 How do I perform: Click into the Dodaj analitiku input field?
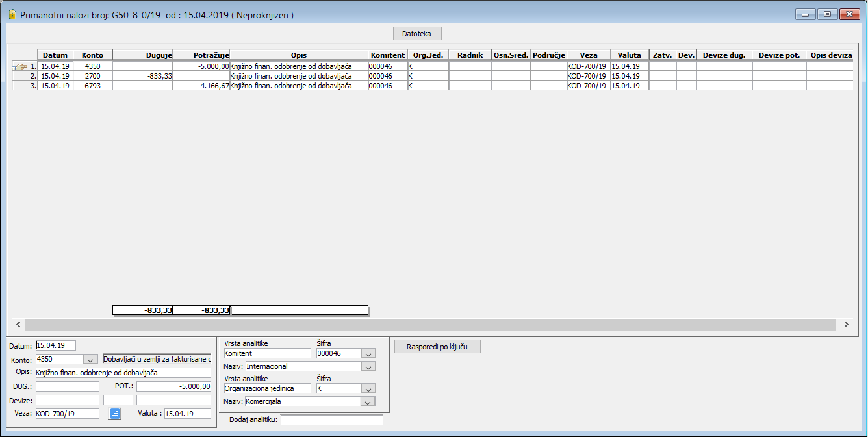(331, 420)
